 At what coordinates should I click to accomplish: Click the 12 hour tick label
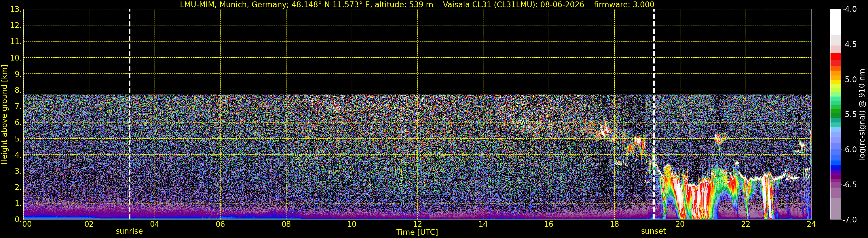(417, 224)
